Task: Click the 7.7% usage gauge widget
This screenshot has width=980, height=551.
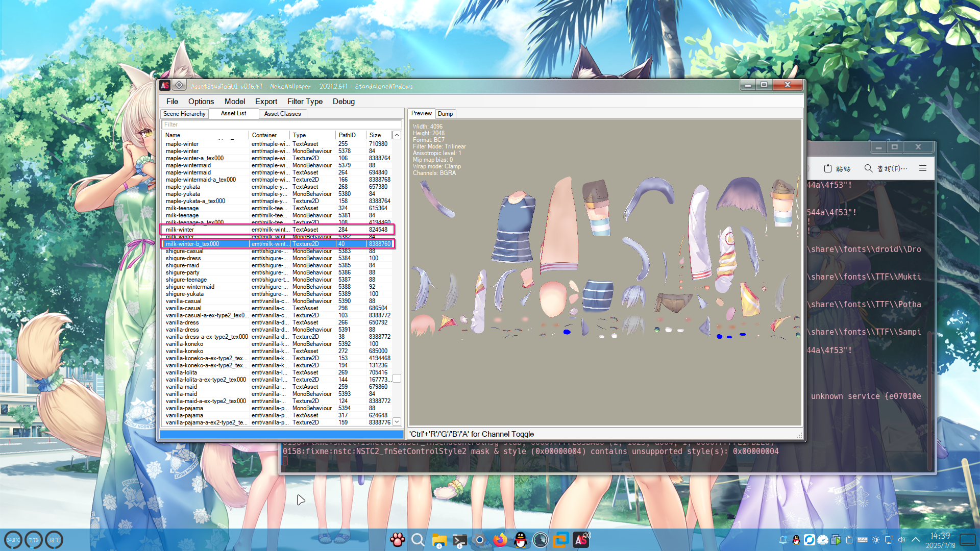Action: pos(34,540)
